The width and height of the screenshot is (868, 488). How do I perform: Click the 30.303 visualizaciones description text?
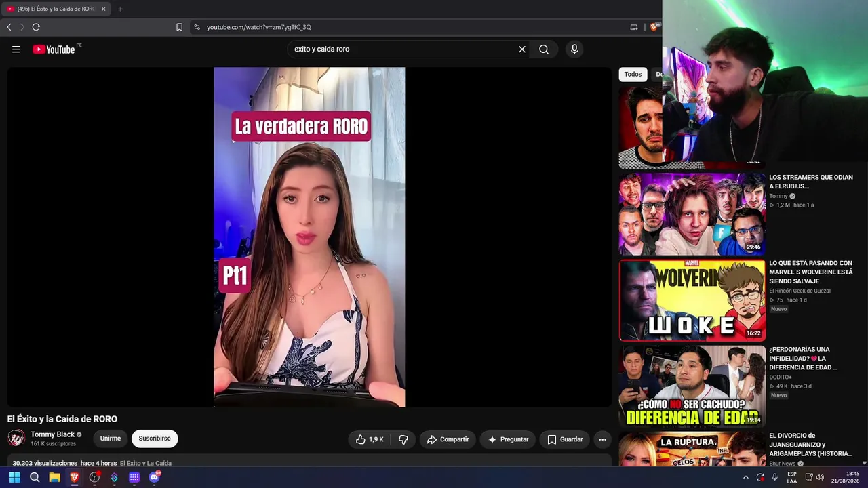tap(45, 463)
